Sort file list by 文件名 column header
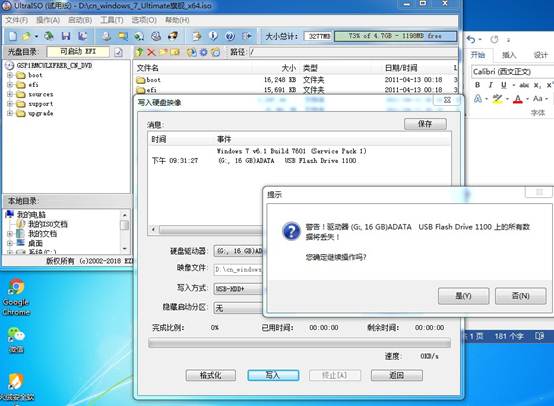 (x=148, y=68)
